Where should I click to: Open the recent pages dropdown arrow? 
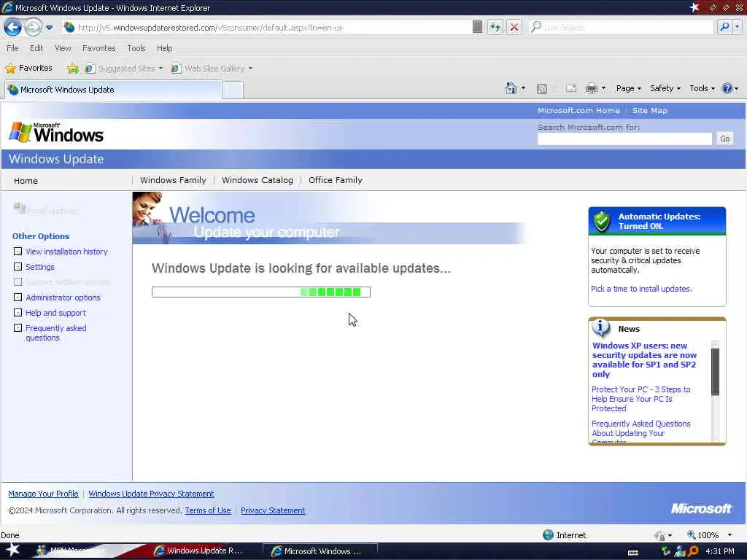click(x=49, y=28)
